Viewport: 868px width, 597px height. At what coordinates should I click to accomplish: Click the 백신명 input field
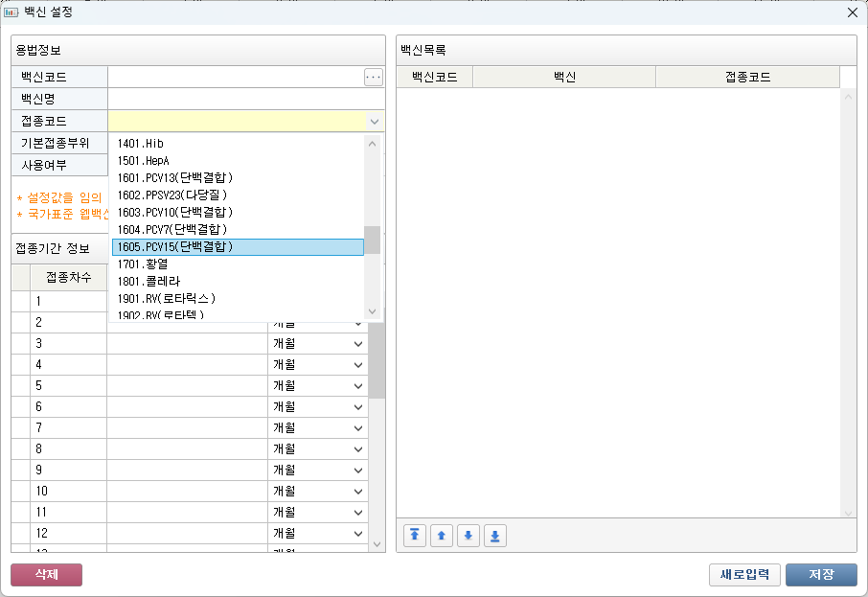click(245, 99)
